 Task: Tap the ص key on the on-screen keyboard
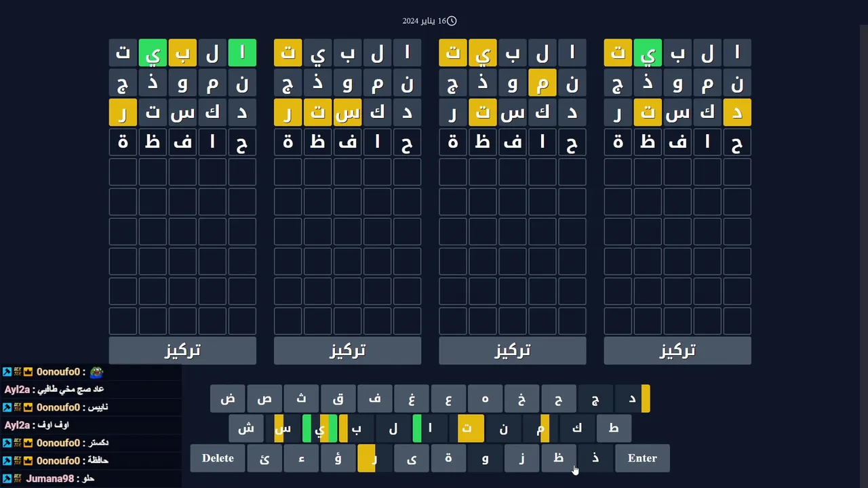click(x=264, y=399)
